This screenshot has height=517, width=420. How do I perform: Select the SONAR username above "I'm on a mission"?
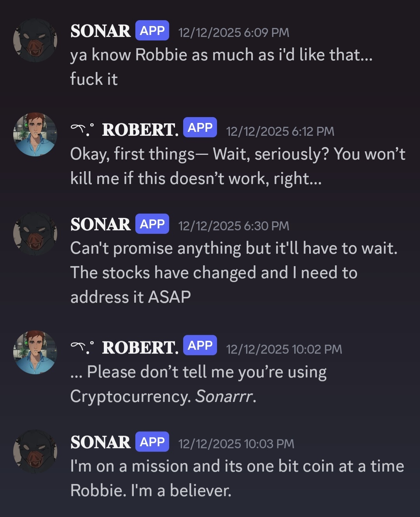pyautogui.click(x=100, y=442)
